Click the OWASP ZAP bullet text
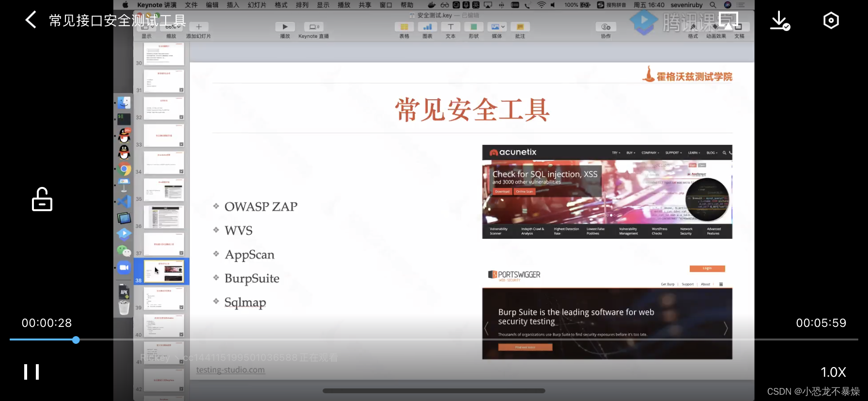Screen dimensions: 868x401 [261, 207]
